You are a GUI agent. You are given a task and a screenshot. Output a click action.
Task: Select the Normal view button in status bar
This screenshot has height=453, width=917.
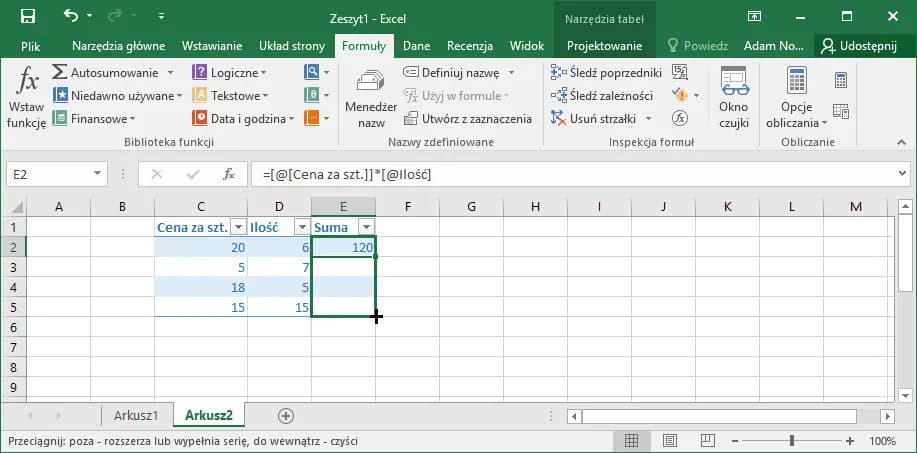tap(632, 441)
